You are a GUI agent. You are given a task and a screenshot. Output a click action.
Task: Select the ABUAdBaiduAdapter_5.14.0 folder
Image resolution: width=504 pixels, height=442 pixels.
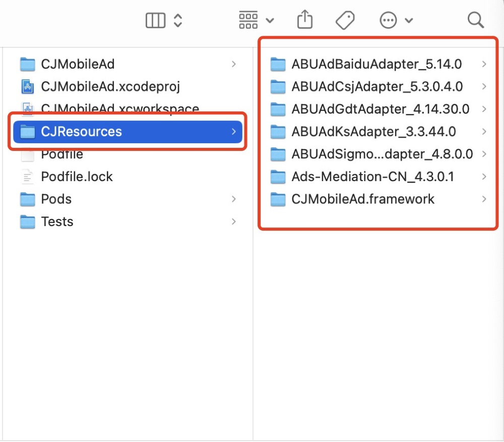coord(376,64)
